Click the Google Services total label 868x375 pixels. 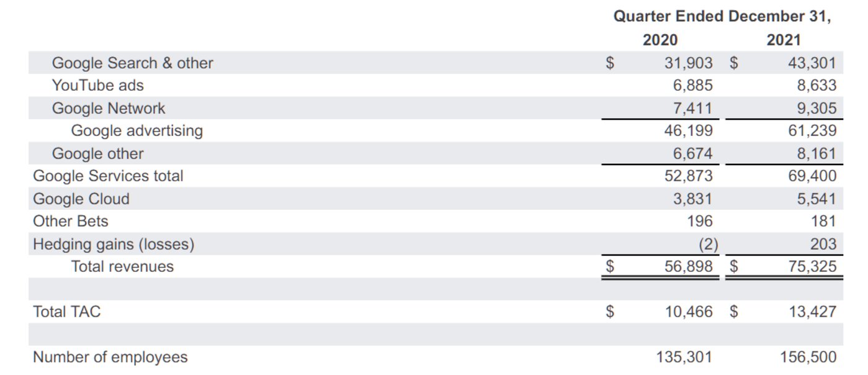point(108,176)
